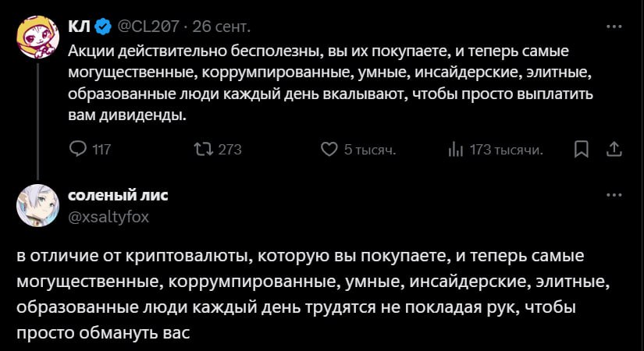Screen dimensions: 644x351
Task: Click the 273 repost count
Action: [229, 149]
